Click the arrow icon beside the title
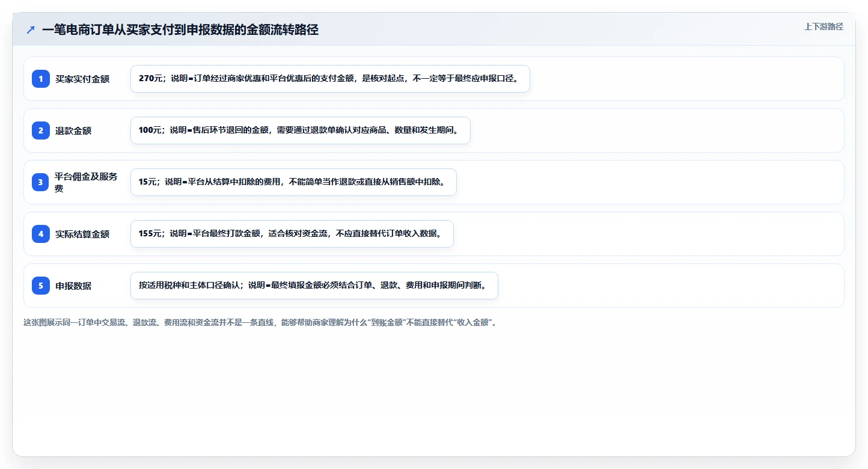This screenshot has width=868, height=469. tap(31, 29)
